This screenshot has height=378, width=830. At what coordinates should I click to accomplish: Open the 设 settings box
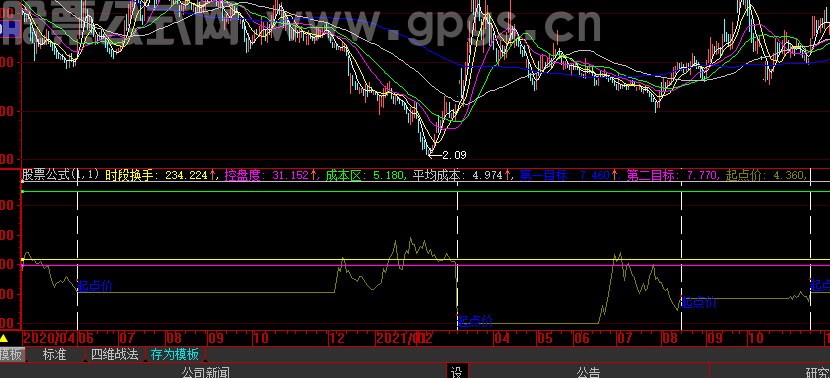point(456,372)
